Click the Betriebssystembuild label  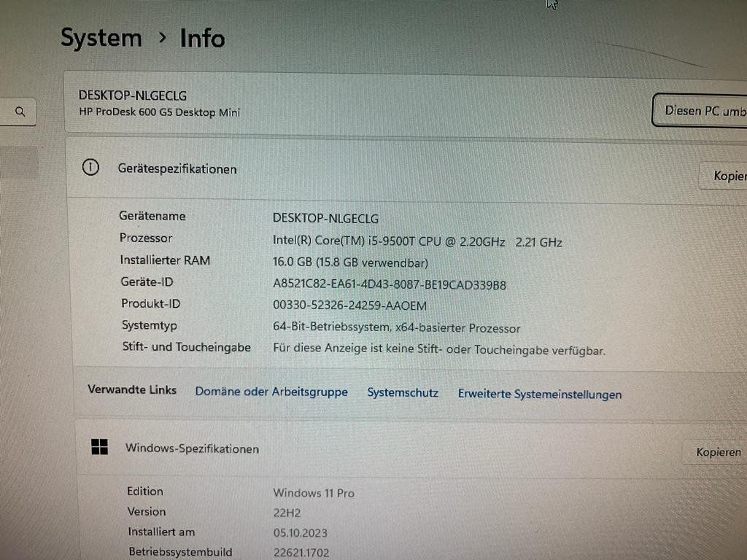point(181,552)
